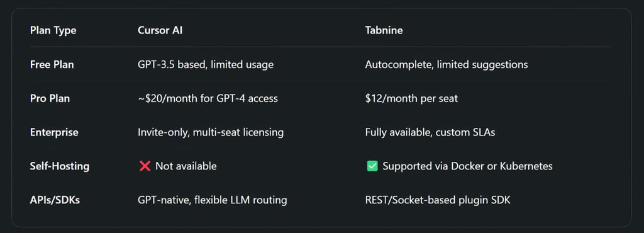Click Autocomplete, limited suggestions cell

point(447,64)
